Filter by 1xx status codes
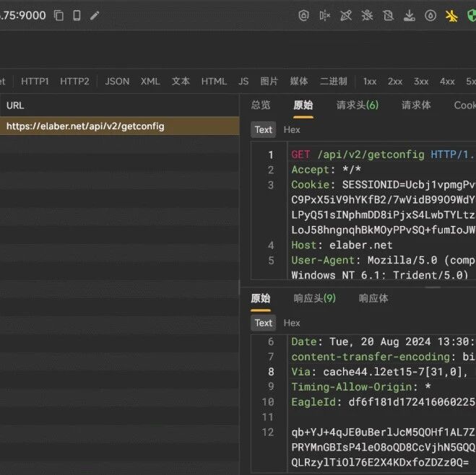 pyautogui.click(x=370, y=82)
